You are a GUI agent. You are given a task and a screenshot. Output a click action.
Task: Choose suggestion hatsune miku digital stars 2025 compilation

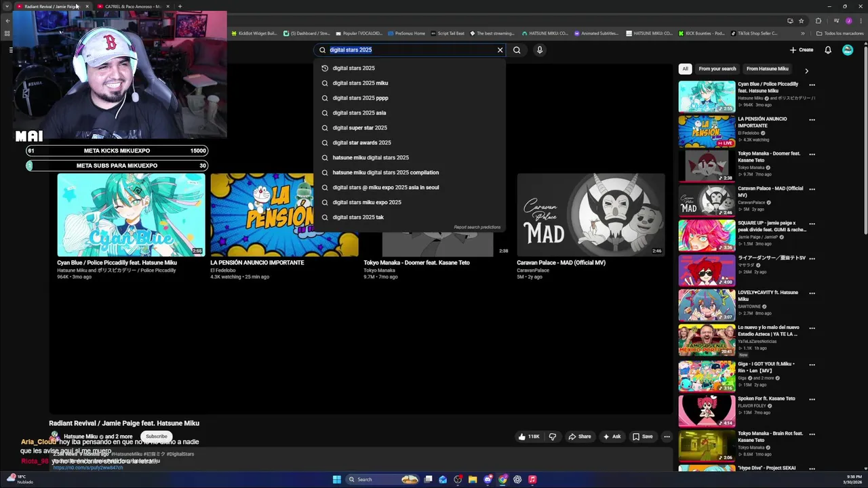[x=410, y=172]
